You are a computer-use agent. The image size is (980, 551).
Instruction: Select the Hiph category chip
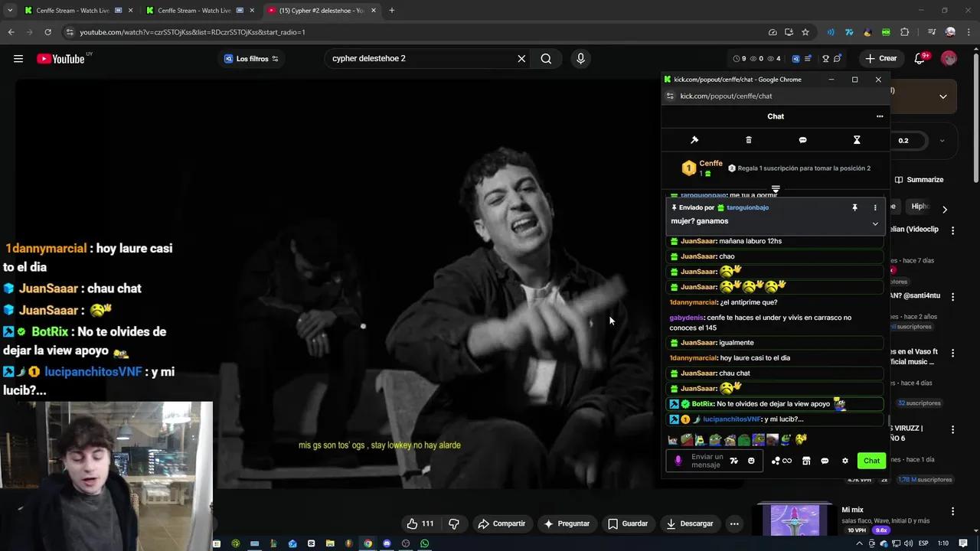click(920, 207)
